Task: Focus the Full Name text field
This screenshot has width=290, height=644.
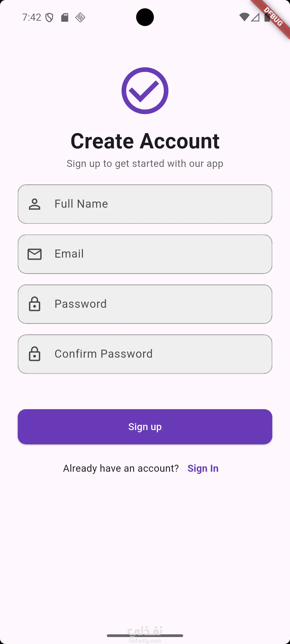Action: pyautogui.click(x=161, y=204)
